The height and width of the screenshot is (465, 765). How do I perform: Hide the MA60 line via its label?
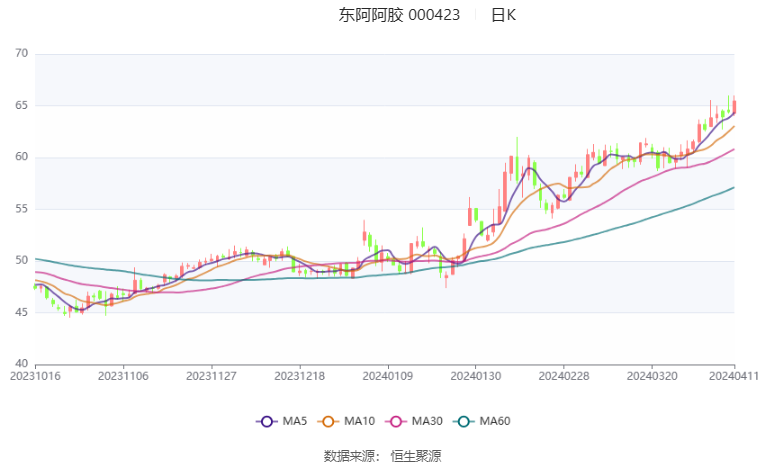click(x=495, y=421)
